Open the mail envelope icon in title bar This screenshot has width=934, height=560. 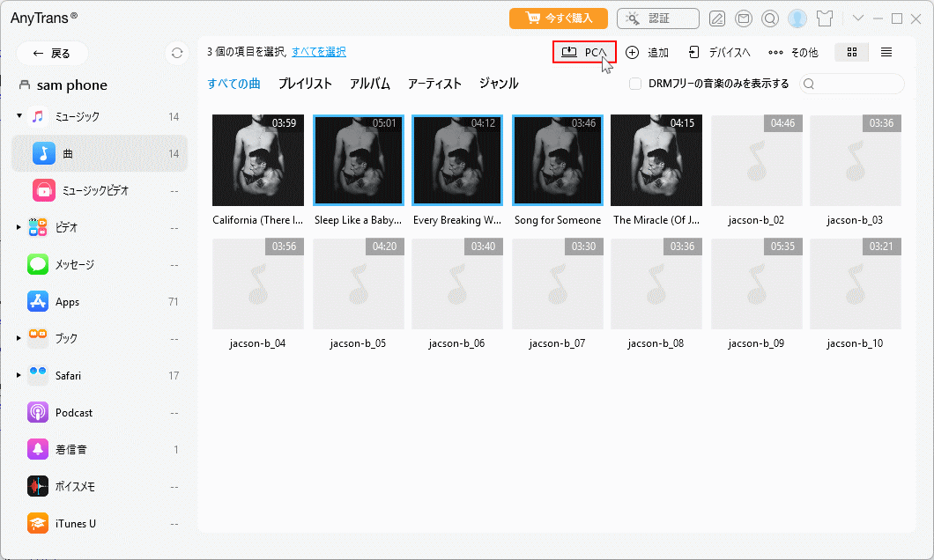point(744,19)
